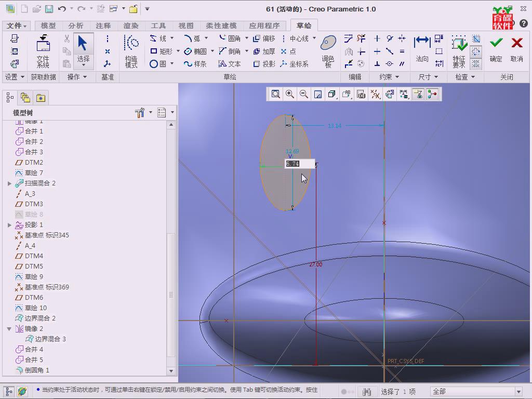Open 特征要求 (Feature Requirements)
This screenshot has height=399, width=532.
[x=459, y=51]
